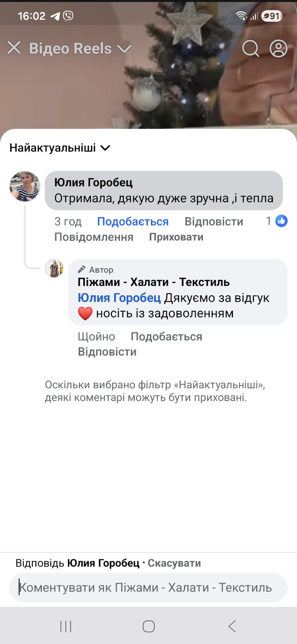Hide the comment with Приховати
297x644 pixels.
(x=176, y=237)
